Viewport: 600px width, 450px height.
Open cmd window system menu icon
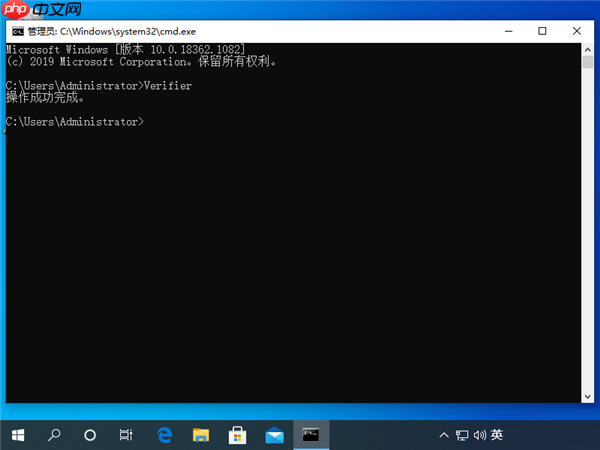point(18,31)
